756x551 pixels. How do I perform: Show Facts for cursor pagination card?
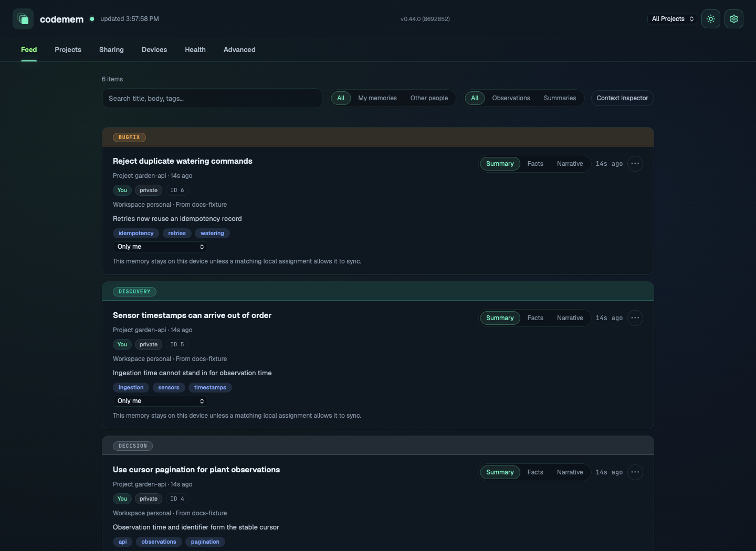(x=535, y=472)
